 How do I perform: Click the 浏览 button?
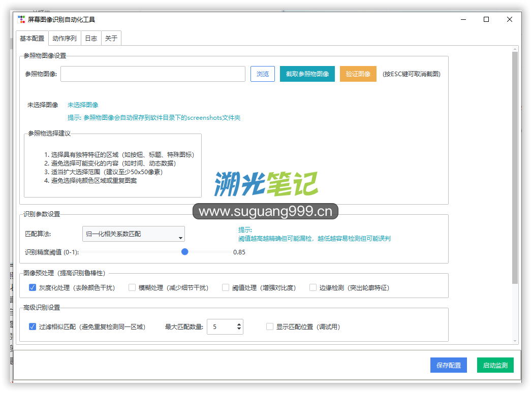tap(263, 74)
